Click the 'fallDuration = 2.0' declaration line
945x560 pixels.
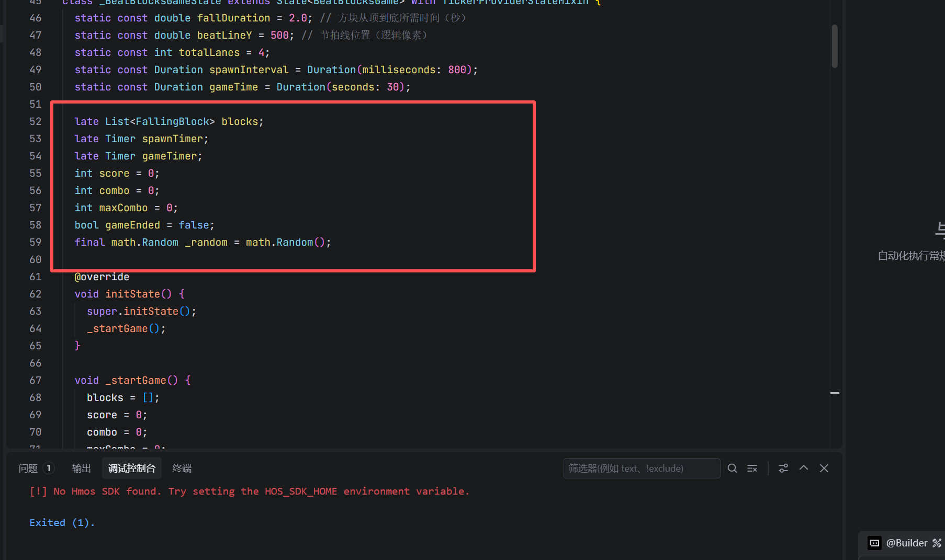coord(193,18)
